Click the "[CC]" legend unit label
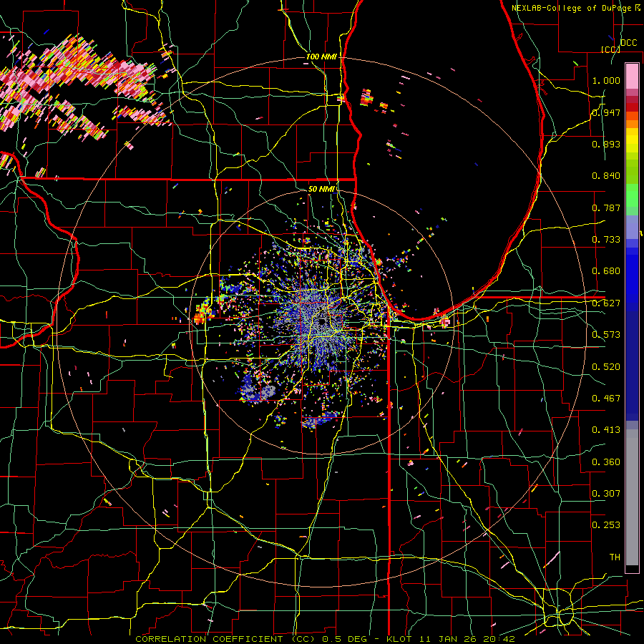Image resolution: width=644 pixels, height=644 pixels. pyautogui.click(x=610, y=49)
